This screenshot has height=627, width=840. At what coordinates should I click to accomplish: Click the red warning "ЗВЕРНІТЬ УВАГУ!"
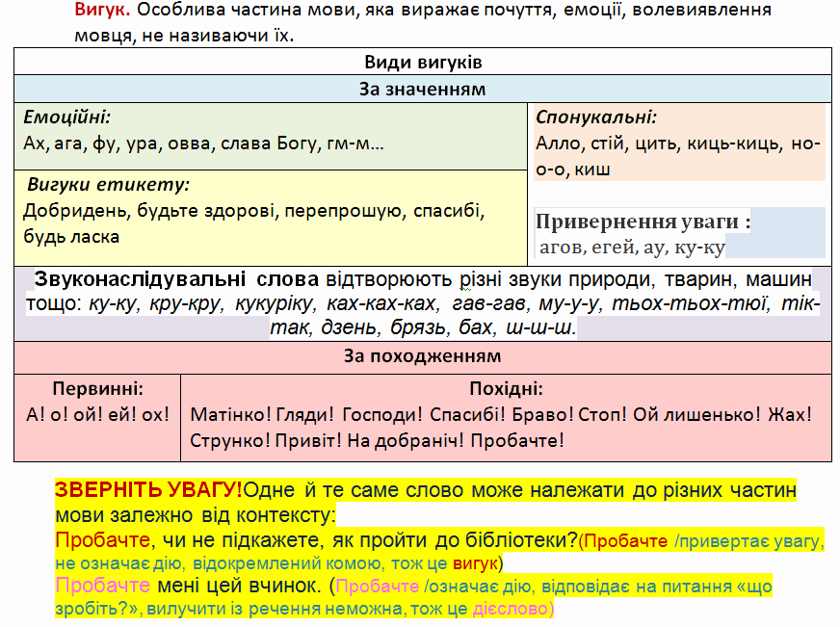(148, 490)
